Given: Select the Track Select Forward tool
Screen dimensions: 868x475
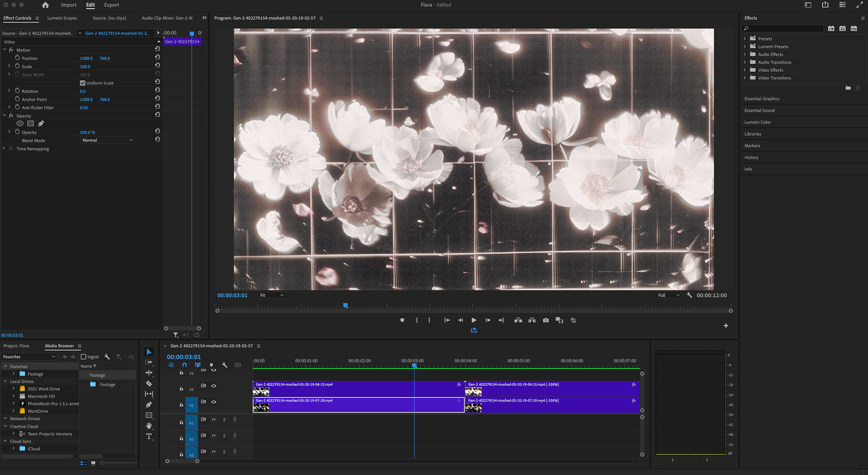Looking at the screenshot, I should tap(149, 362).
